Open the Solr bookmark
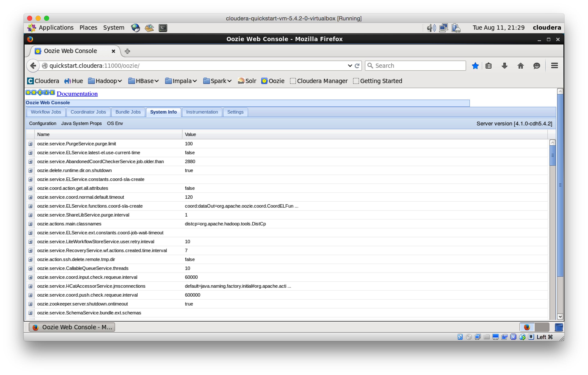Image resolution: width=588 pixels, height=375 pixels. [247, 81]
